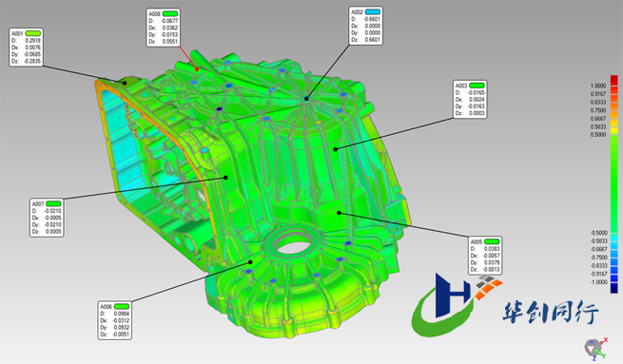Click the green swatch in the A001 label
Image resolution: width=623 pixels, height=364 pixels.
point(33,34)
